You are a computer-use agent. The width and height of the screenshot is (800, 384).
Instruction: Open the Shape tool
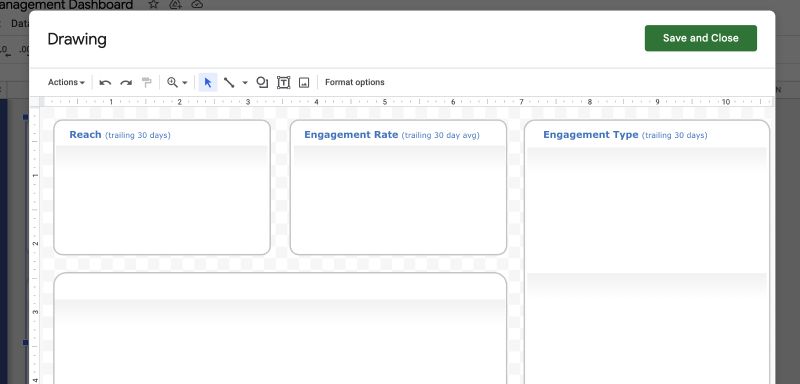(262, 82)
